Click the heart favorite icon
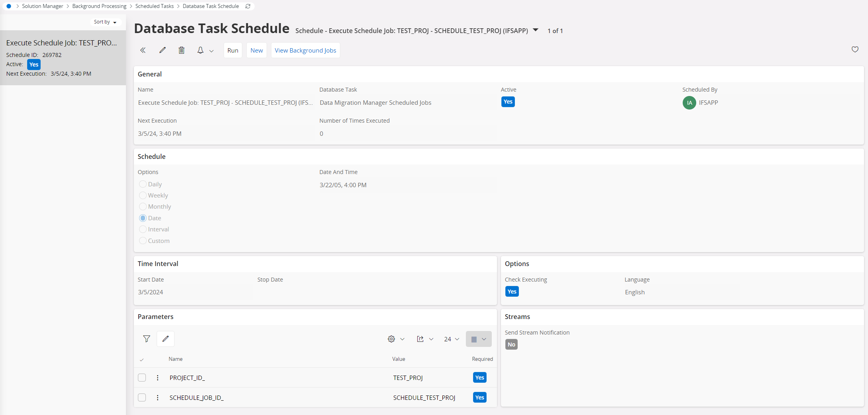This screenshot has width=868, height=415. point(855,49)
